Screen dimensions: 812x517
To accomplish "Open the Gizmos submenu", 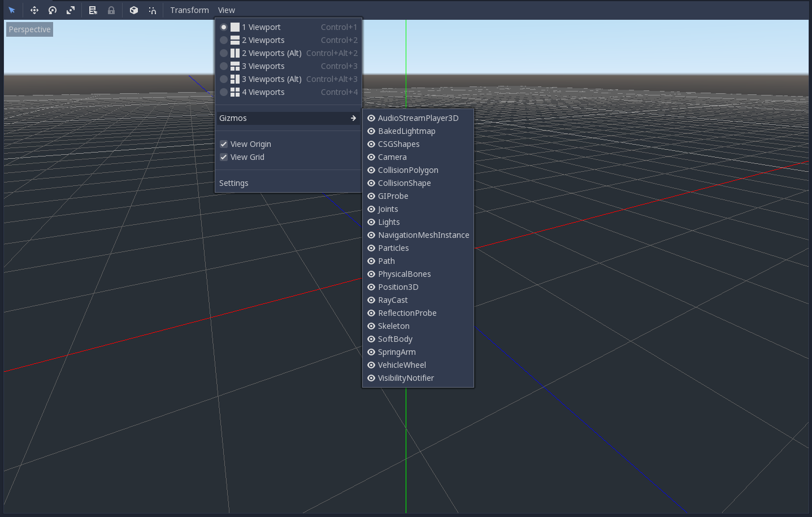I will tap(233, 118).
